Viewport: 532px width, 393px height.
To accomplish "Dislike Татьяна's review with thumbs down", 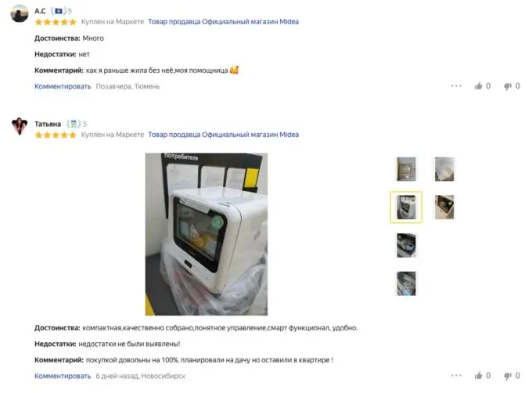I will (x=508, y=376).
